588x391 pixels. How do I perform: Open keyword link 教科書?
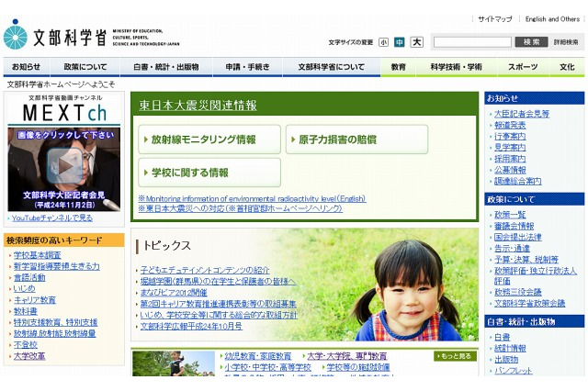(x=26, y=311)
